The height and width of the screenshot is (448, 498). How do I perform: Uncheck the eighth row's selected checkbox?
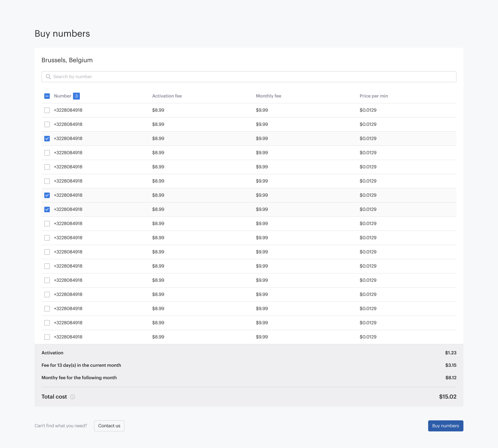coord(47,209)
